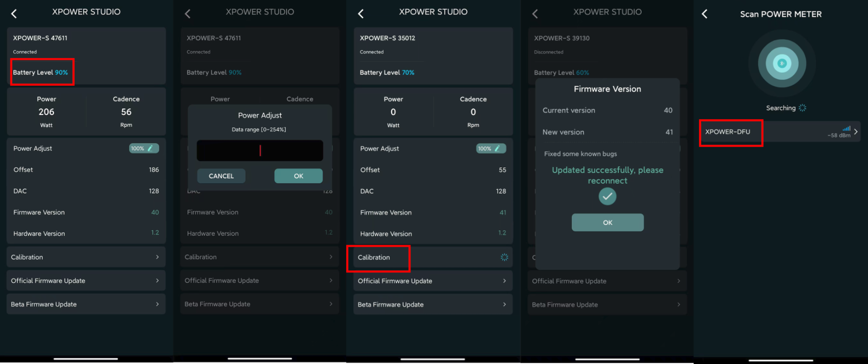Open the XPOWER-DFU device chevron

(856, 132)
